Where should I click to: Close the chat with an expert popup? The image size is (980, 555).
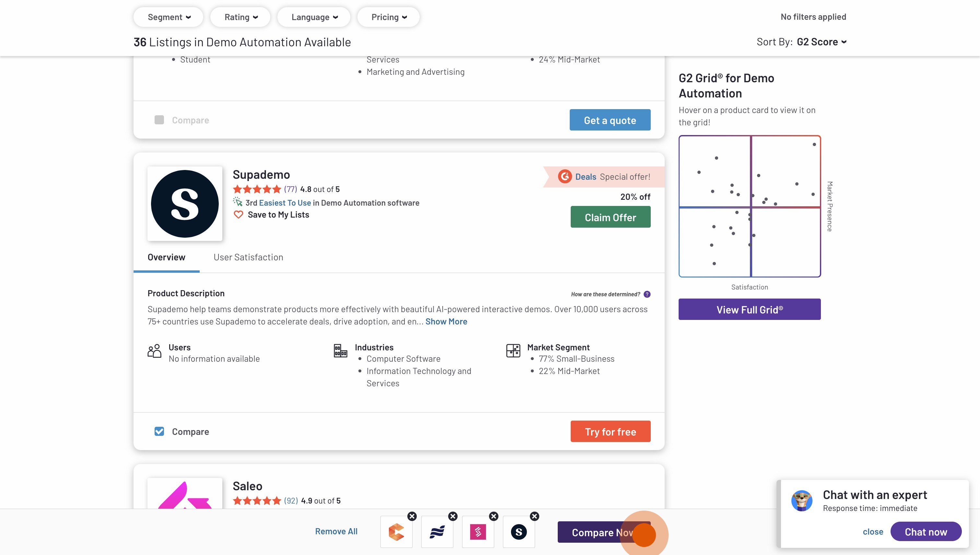tap(873, 531)
